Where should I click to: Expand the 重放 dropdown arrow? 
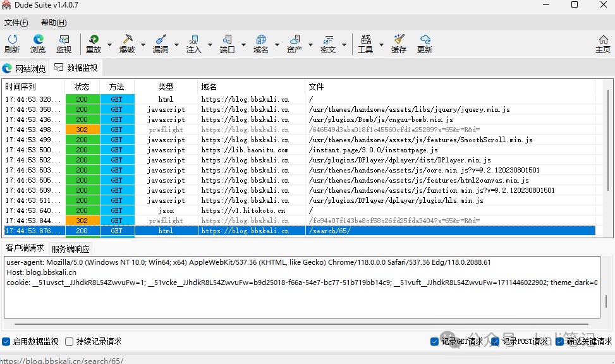110,44
